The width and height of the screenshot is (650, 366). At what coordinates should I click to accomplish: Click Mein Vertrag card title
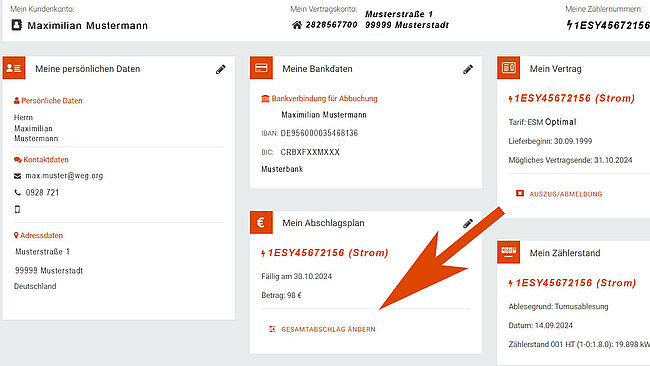(x=555, y=69)
